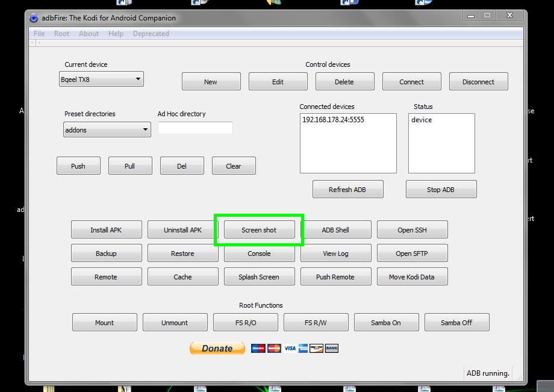Expand the Preset directories combo box

click(x=107, y=129)
